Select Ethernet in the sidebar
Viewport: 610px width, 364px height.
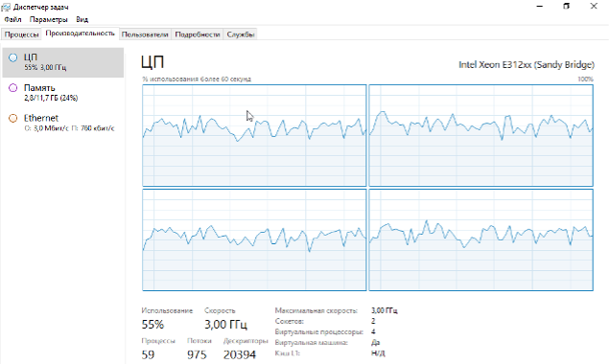(x=63, y=123)
